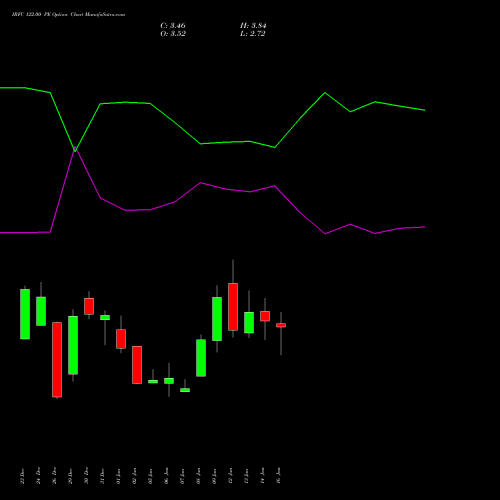Click the small red candlestick above 16 Jan
This screenshot has width=500, height=500.
pyautogui.click(x=281, y=325)
